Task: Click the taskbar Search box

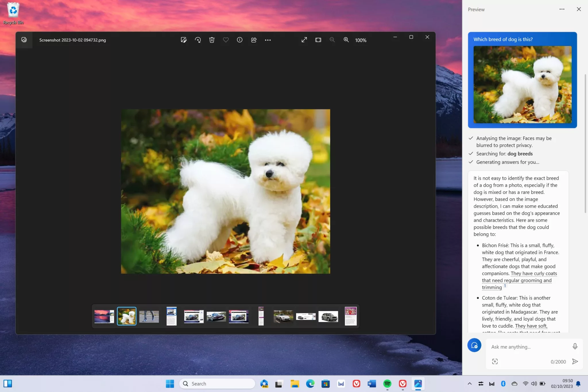Action: click(217, 384)
